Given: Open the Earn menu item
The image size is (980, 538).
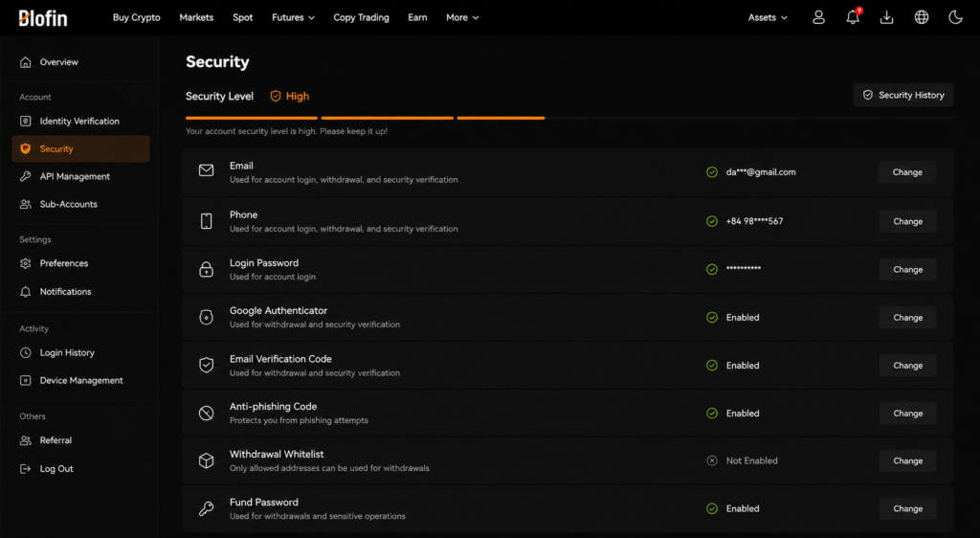Looking at the screenshot, I should pos(417,17).
